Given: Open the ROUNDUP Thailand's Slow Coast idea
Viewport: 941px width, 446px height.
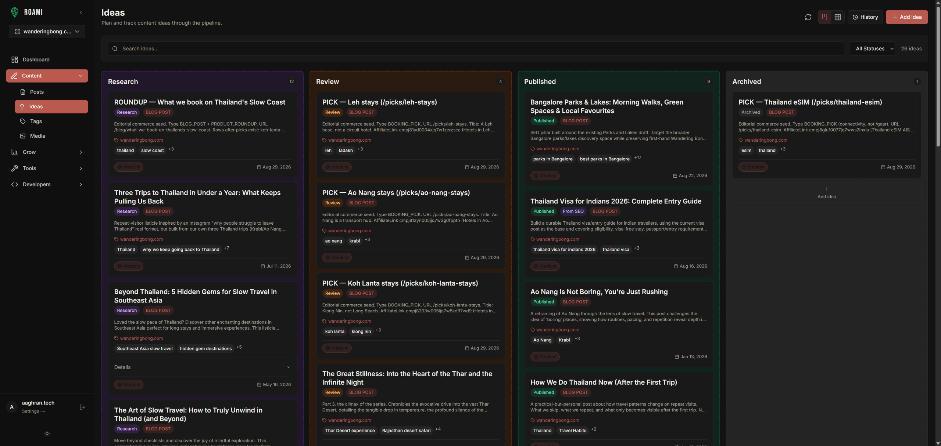Looking at the screenshot, I should click(200, 102).
